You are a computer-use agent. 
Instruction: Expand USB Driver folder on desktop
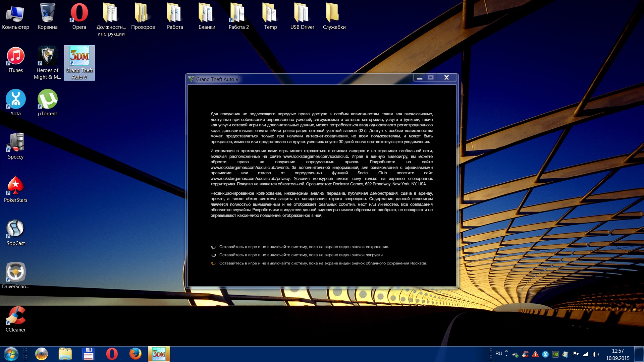pos(302,15)
